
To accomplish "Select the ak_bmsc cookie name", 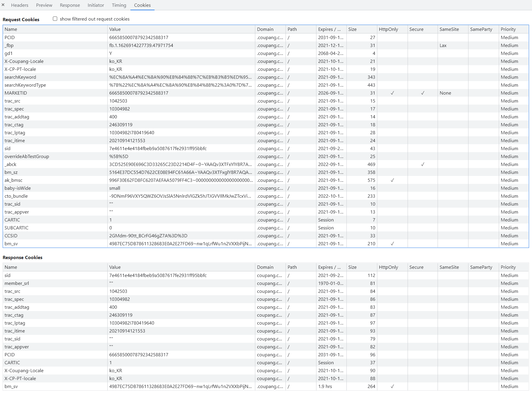I will point(14,180).
